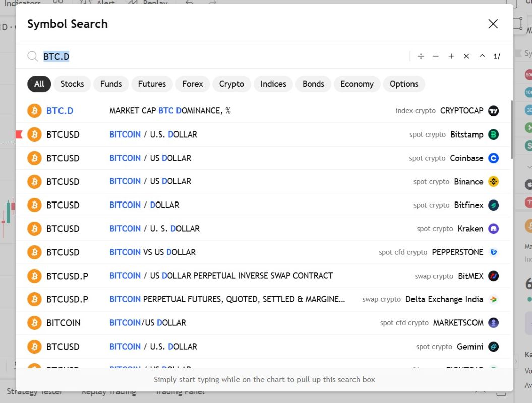
Task: Click the Bitcoin icon in Kraken row
Action: [34, 229]
